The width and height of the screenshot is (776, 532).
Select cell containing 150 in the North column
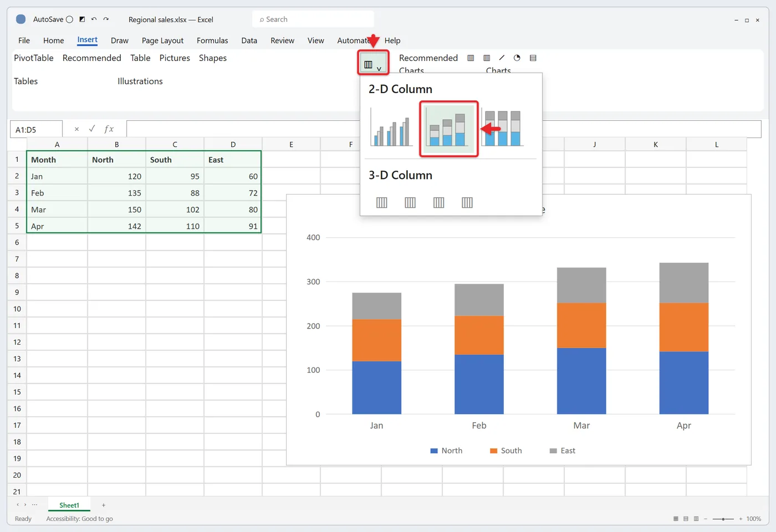click(116, 209)
